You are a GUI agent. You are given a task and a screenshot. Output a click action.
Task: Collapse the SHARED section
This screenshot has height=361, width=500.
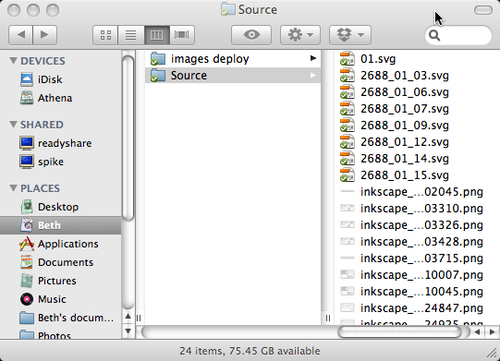13,124
